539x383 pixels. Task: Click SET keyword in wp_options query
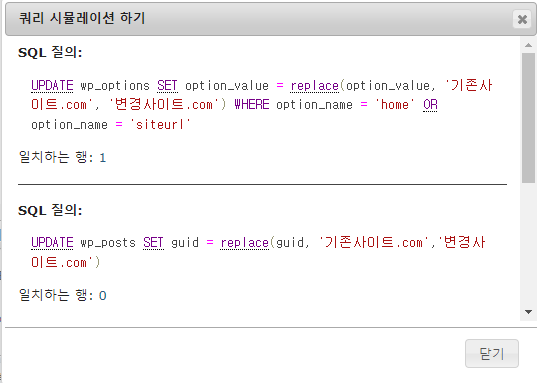(167, 86)
